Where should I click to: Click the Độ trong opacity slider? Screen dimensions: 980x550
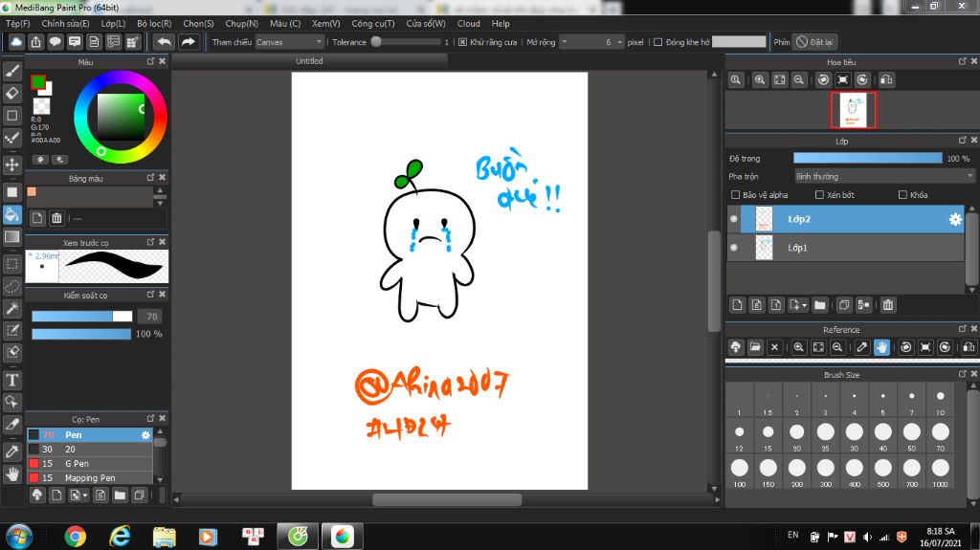point(867,158)
